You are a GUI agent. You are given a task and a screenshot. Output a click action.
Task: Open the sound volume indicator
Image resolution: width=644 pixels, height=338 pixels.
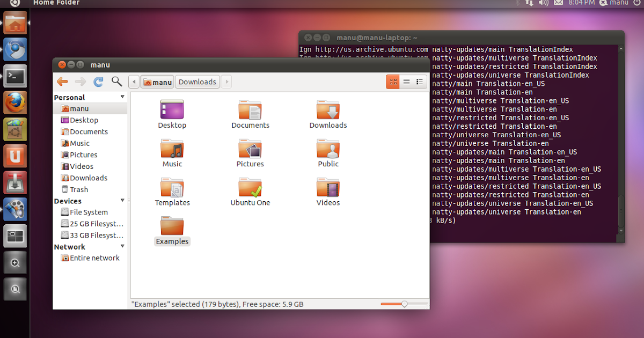[x=543, y=3]
